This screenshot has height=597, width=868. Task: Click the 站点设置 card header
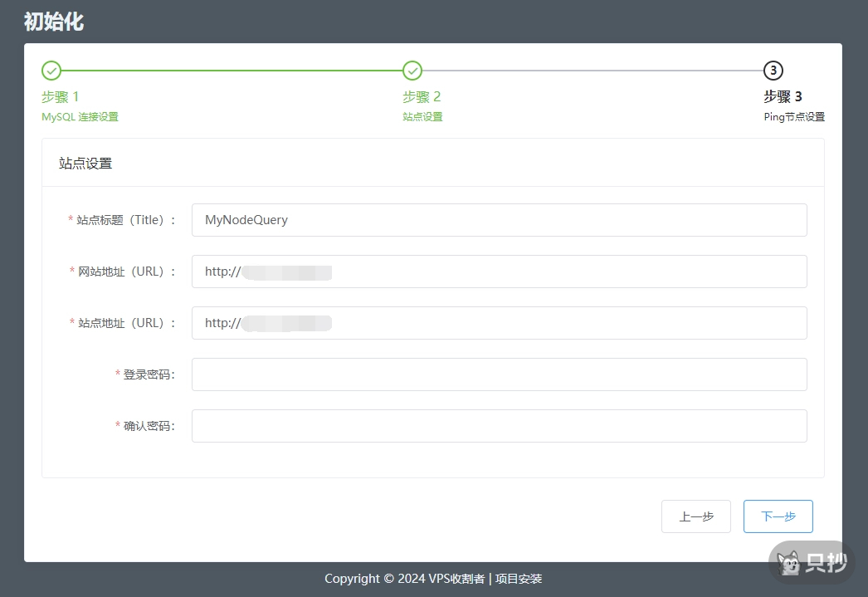(85, 164)
